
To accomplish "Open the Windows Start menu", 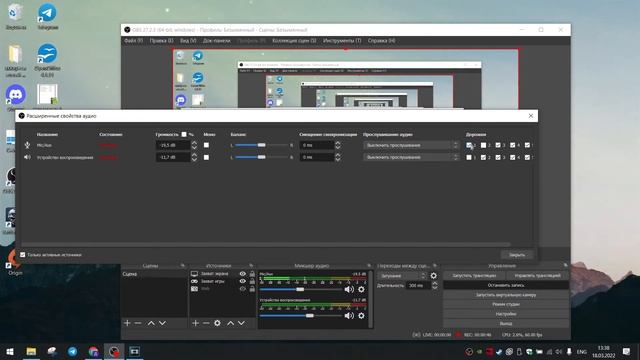I will [10, 351].
